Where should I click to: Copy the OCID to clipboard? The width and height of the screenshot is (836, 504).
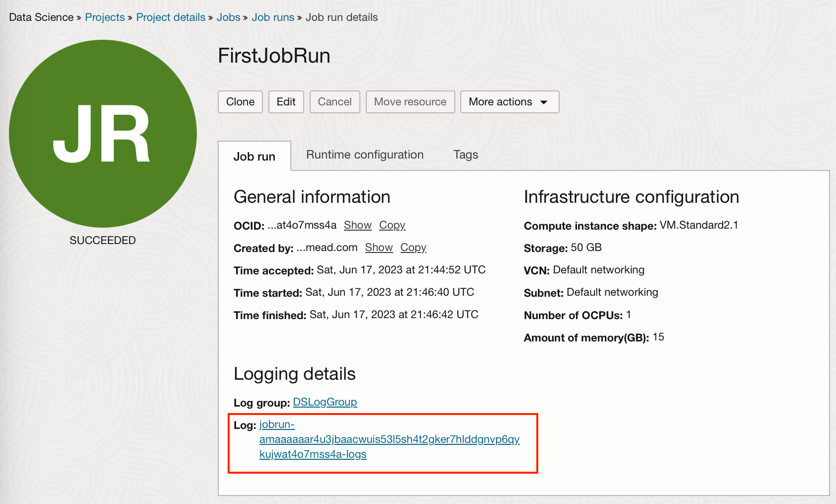pos(392,225)
